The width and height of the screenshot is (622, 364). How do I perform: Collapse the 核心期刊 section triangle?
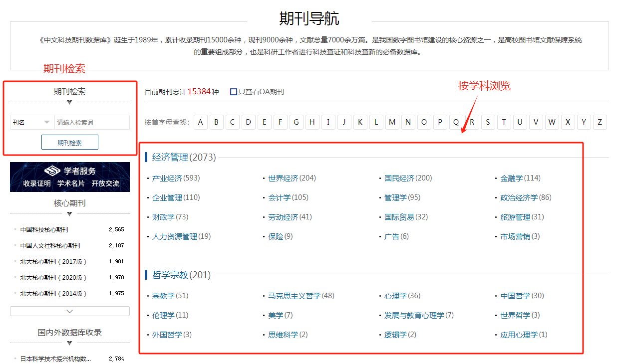click(69, 214)
